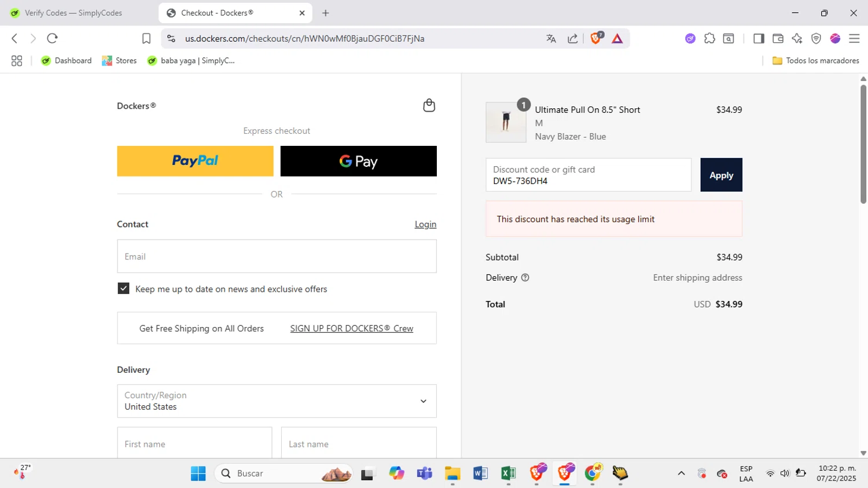Open the shopping bag cart icon

tap(429, 105)
